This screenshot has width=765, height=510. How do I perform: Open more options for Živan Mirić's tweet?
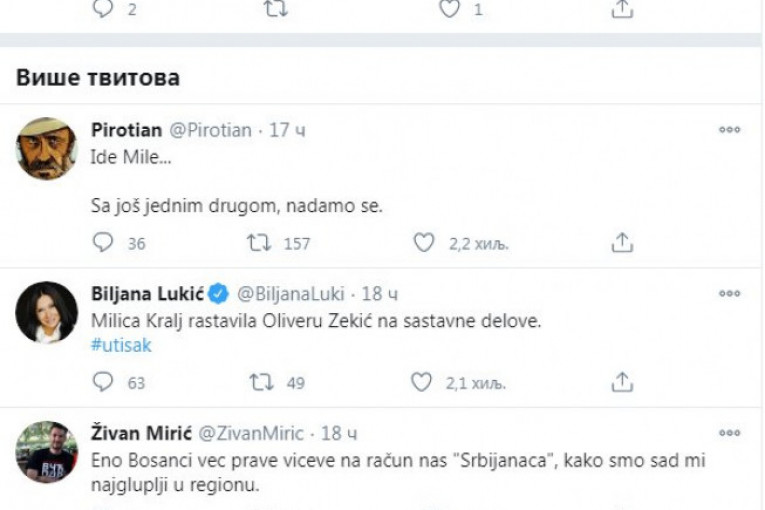click(730, 433)
